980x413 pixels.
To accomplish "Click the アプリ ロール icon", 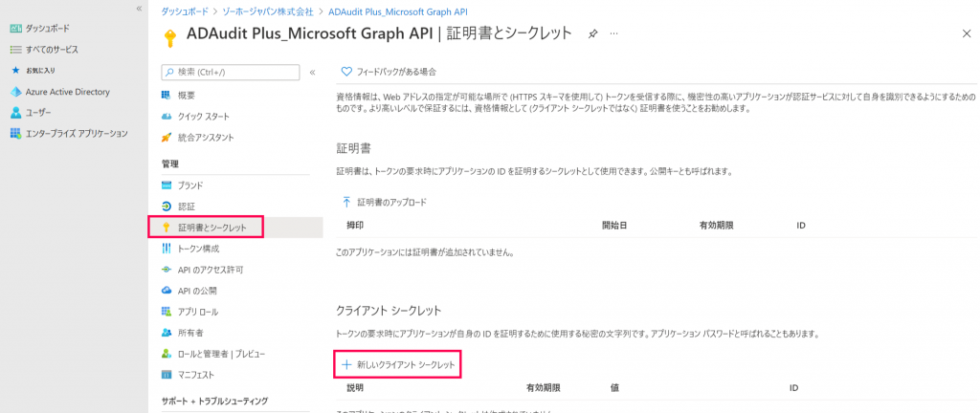I will pos(167,312).
